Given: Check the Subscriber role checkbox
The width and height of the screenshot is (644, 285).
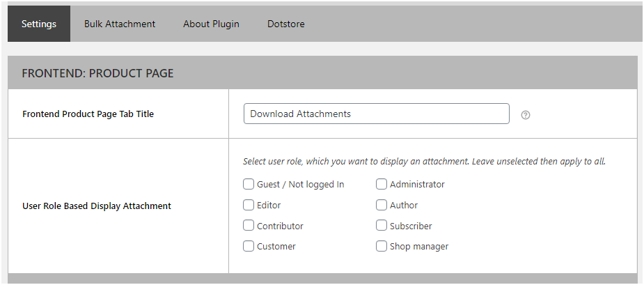Looking at the screenshot, I should 382,226.
